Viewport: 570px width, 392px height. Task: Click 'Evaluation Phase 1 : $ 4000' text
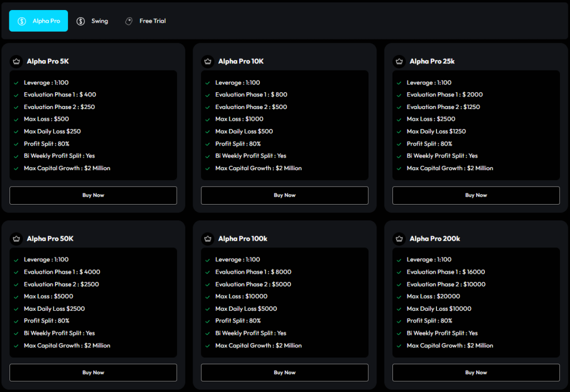coord(62,272)
